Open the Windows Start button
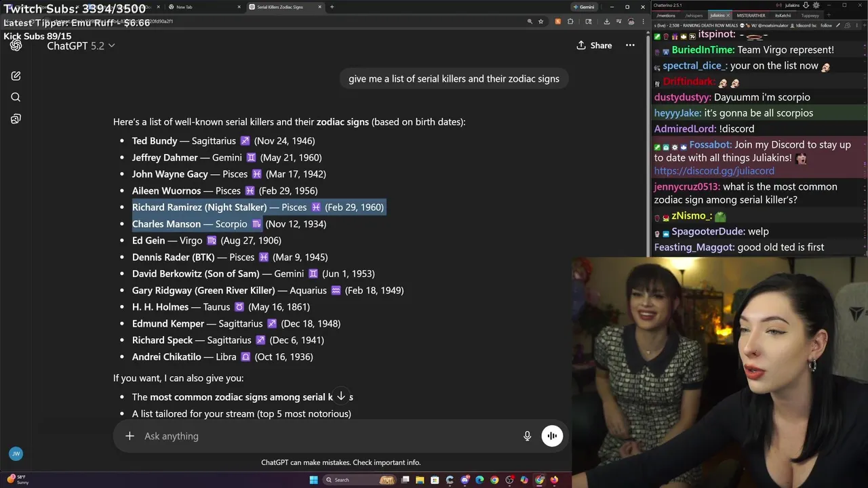 (313, 480)
